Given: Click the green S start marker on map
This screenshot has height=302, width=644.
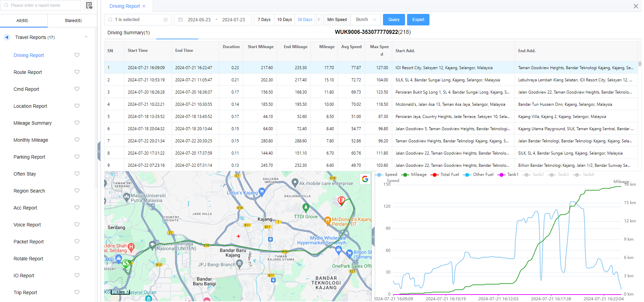Looking at the screenshot, I should click(x=126, y=263).
